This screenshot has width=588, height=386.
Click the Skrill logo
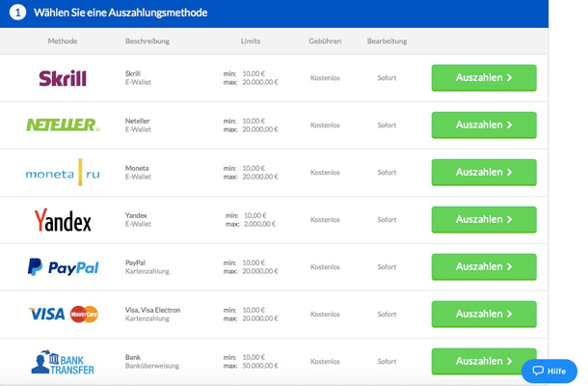(63, 78)
